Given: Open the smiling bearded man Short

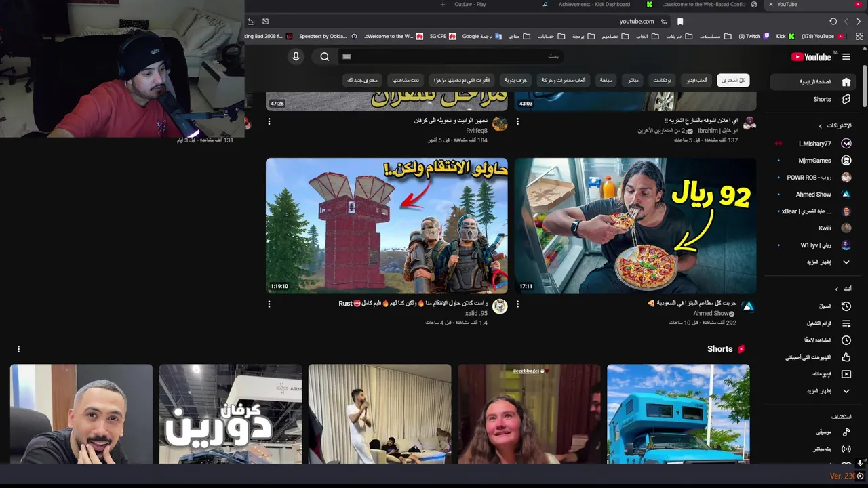Looking at the screenshot, I should pyautogui.click(x=81, y=414).
